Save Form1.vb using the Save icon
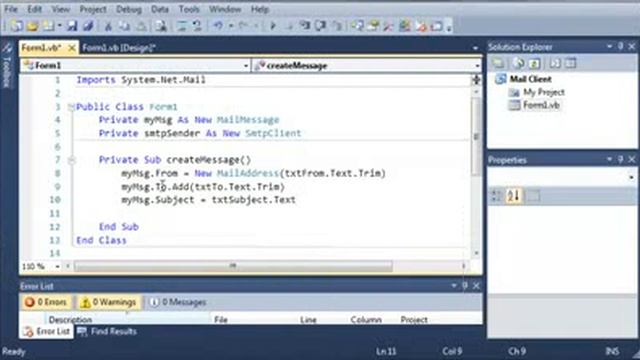This screenshot has width=640, height=360. tap(72, 26)
